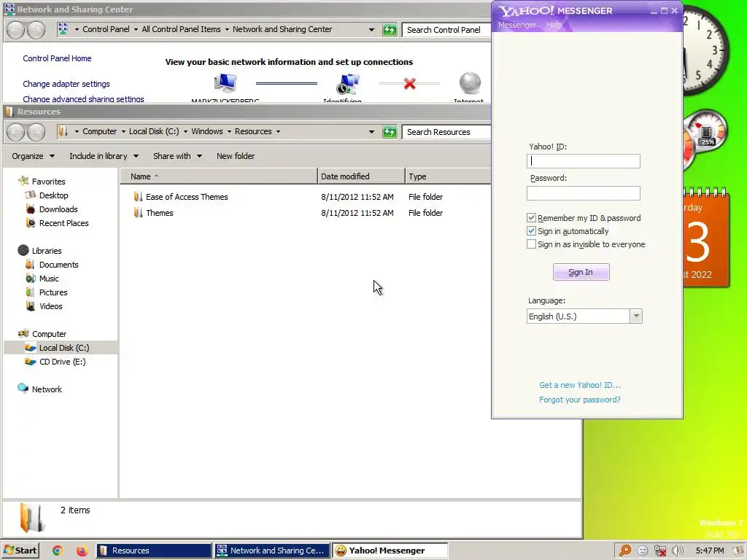The image size is (747, 560).
Task: Open the Music library
Action: pos(49,279)
